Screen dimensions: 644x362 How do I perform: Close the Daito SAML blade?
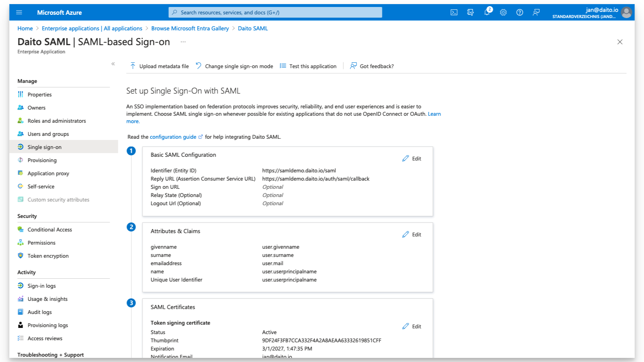[x=620, y=42]
